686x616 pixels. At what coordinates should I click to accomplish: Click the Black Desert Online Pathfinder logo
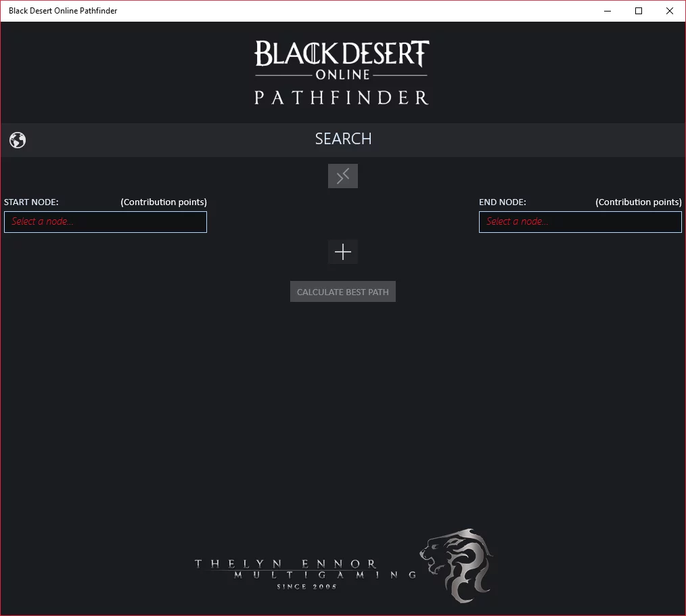pos(342,72)
